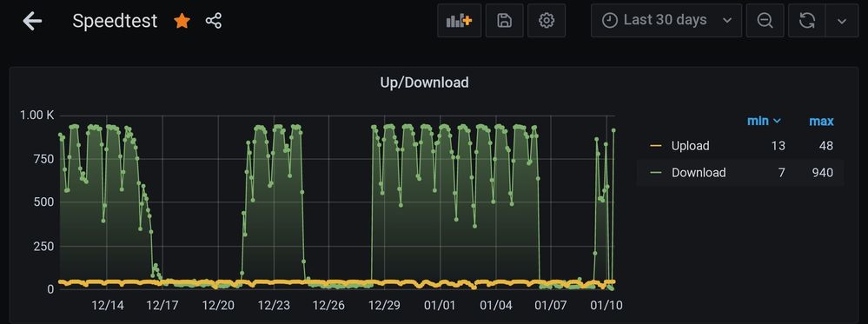The height and width of the screenshot is (324, 868).
Task: Open the Download green color swatch
Action: (x=656, y=172)
